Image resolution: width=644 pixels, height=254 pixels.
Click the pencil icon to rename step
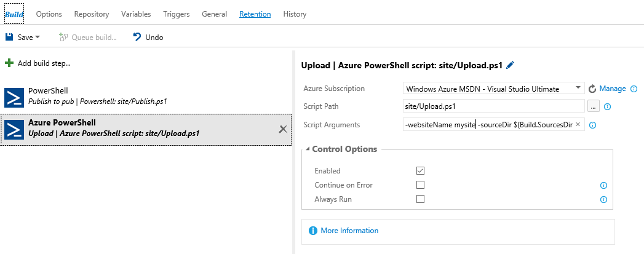[510, 65]
